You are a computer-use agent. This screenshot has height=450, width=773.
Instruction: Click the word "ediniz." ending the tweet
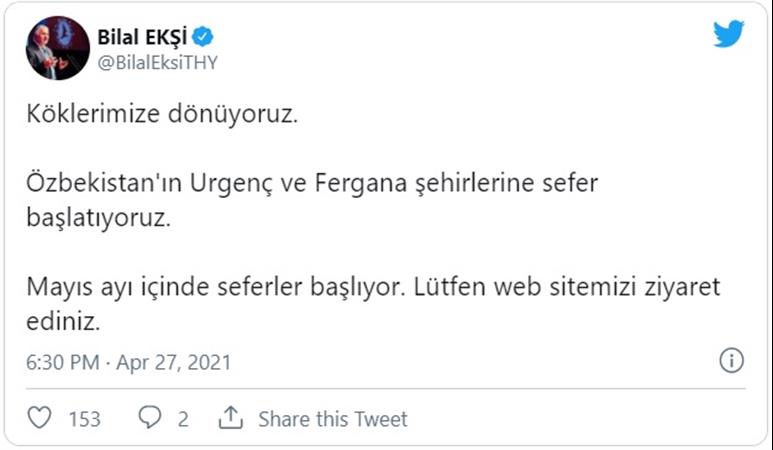pos(66,322)
